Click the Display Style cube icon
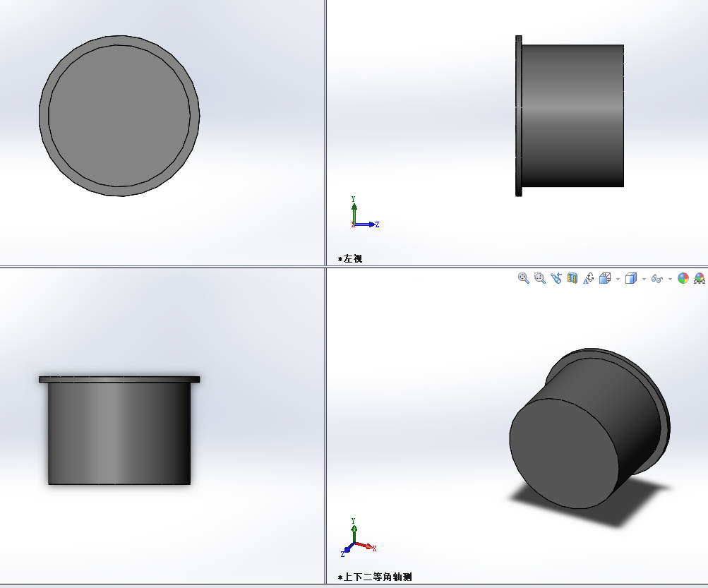Viewport: 708px width, 588px height. (x=631, y=278)
